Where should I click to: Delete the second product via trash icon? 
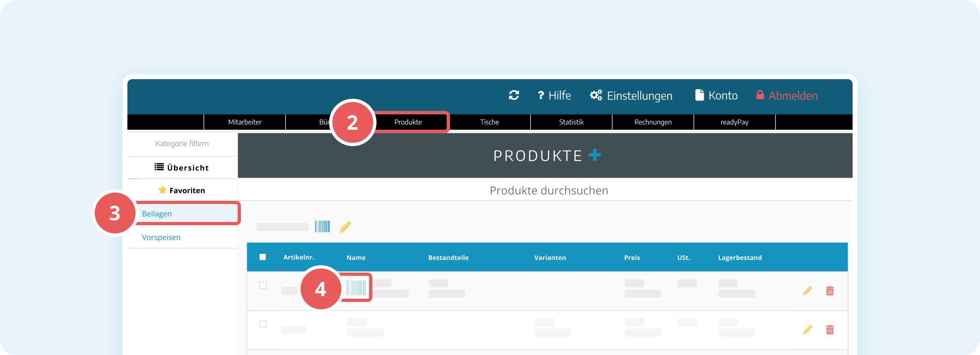tap(830, 330)
